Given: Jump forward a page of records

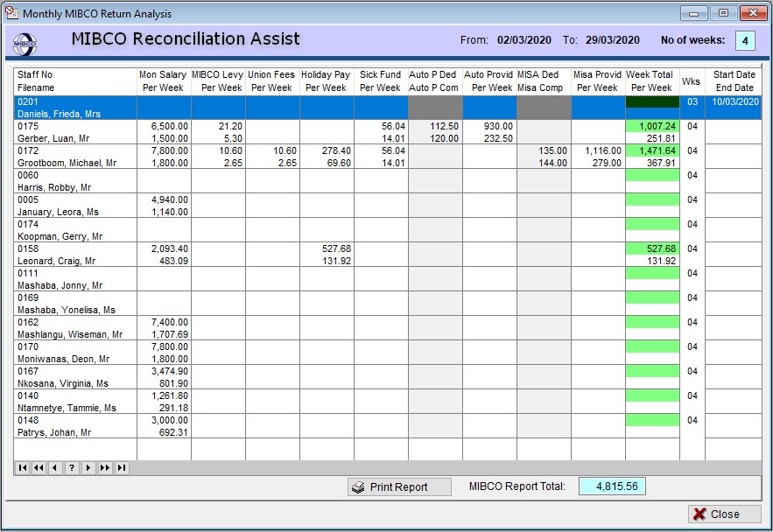Looking at the screenshot, I should point(105,467).
